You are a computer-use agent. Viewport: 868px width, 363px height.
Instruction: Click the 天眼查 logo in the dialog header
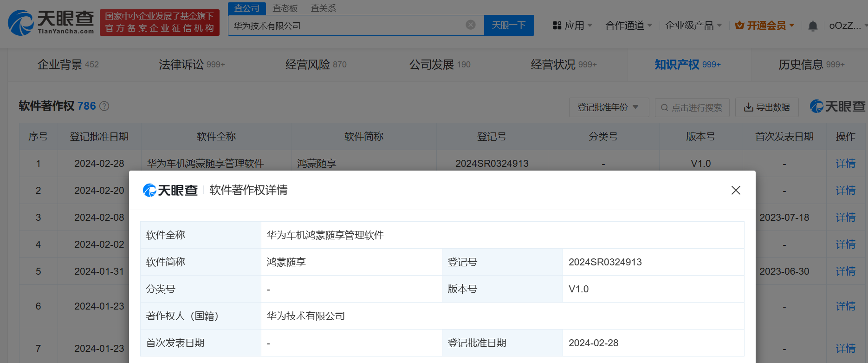[170, 190]
